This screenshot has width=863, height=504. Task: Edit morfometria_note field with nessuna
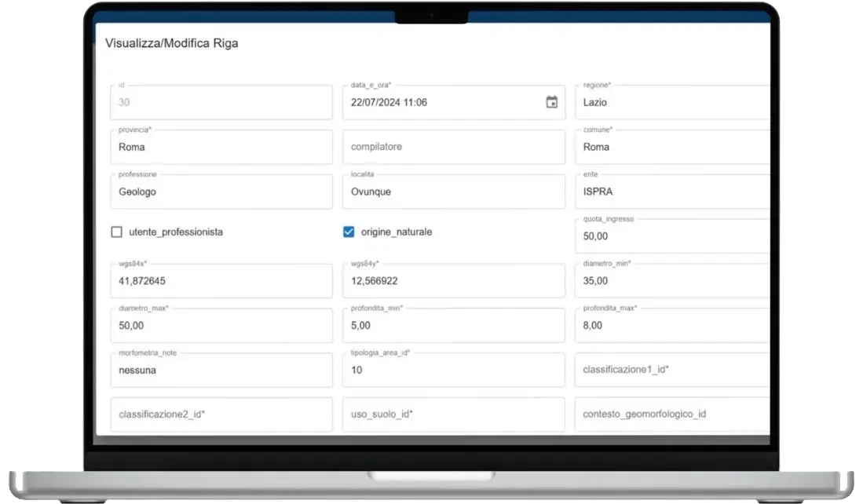pyautogui.click(x=221, y=370)
